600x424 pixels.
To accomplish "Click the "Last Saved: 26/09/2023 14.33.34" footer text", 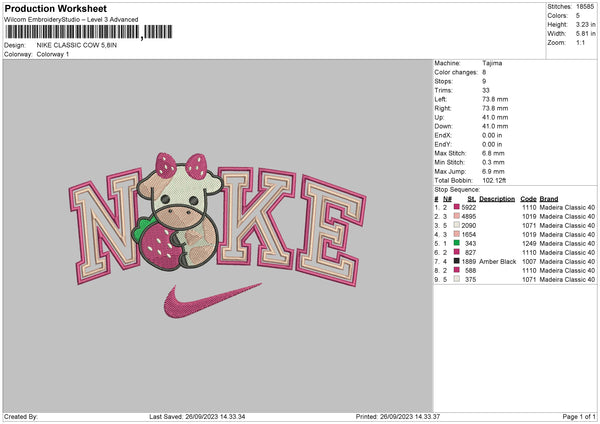I will coord(197,416).
